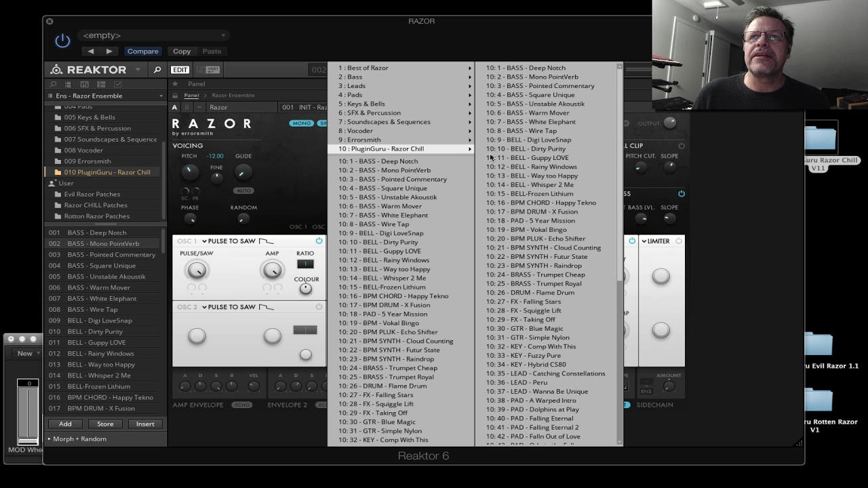
Task: Open the empty preset dropdown
Action: pyautogui.click(x=155, y=35)
